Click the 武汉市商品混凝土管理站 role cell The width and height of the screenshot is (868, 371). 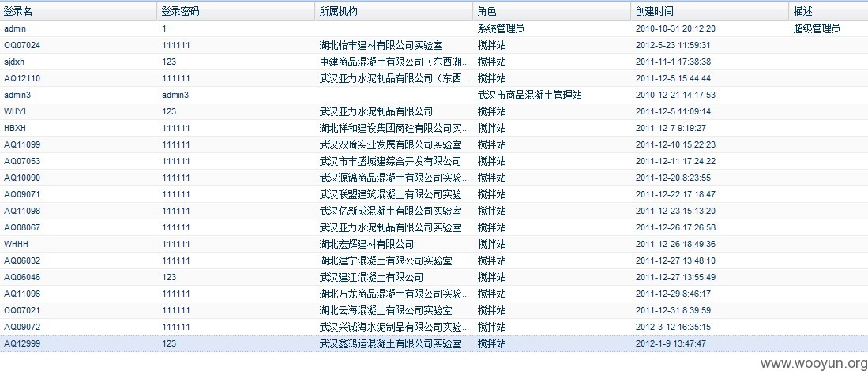(530, 95)
